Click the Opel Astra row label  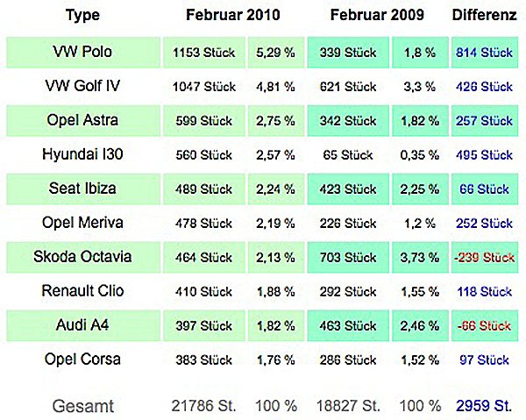82,120
